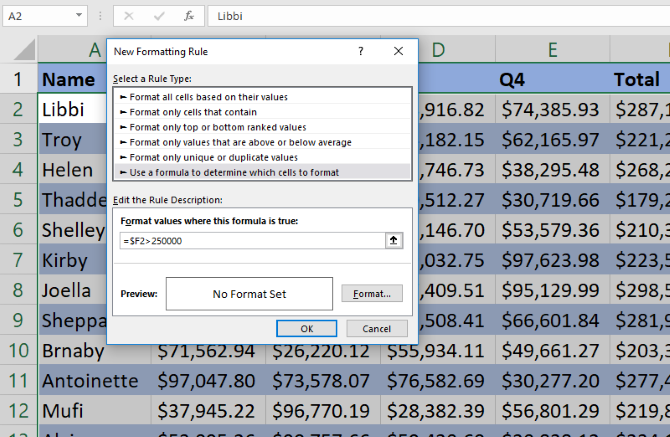670x437 pixels.
Task: Click Q4 value $49,661.27
Action: pyautogui.click(x=552, y=350)
